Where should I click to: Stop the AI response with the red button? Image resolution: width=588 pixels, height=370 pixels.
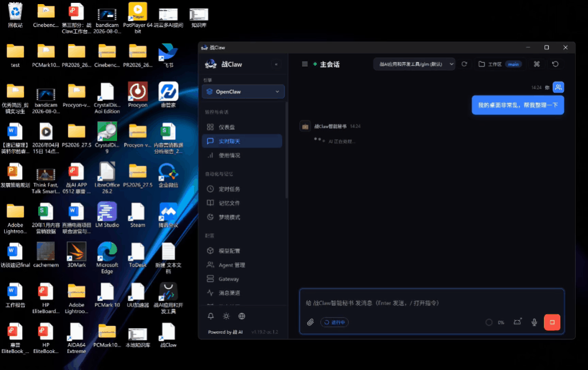pos(552,322)
